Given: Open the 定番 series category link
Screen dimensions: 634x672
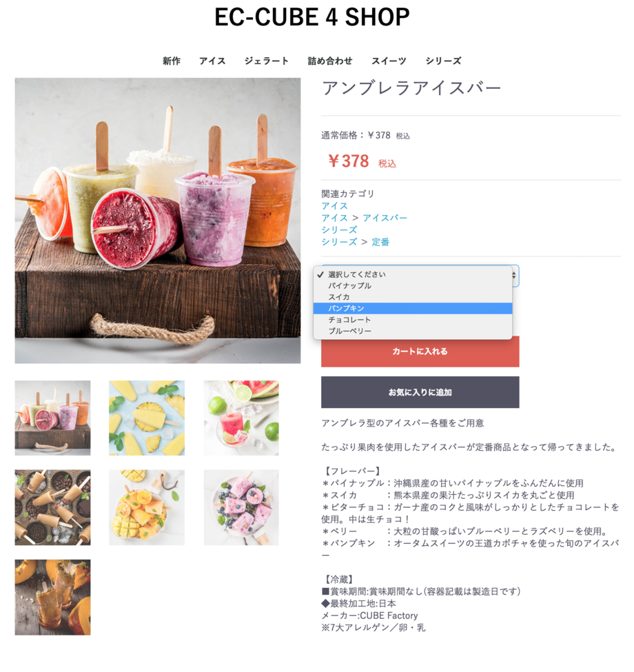Looking at the screenshot, I should coord(380,242).
